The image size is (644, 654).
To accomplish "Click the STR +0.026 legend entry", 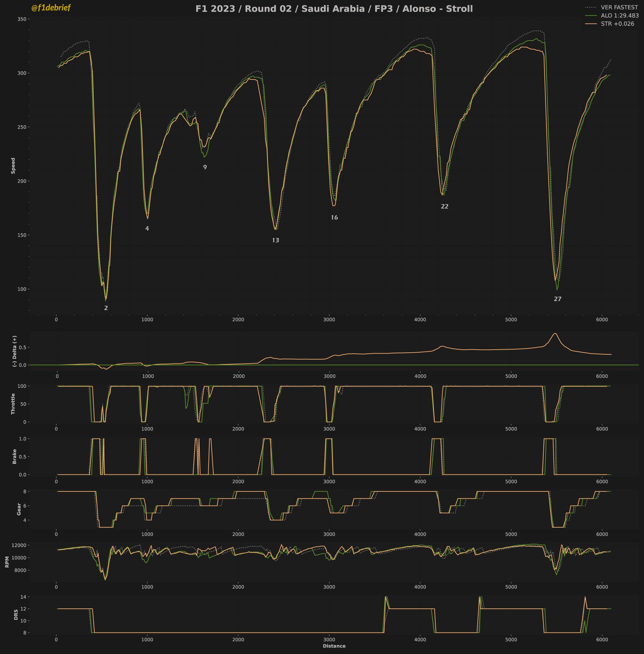I will tap(617, 24).
